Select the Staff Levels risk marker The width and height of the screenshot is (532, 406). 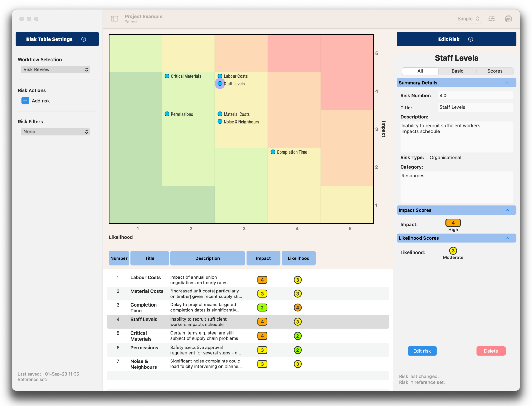220,84
